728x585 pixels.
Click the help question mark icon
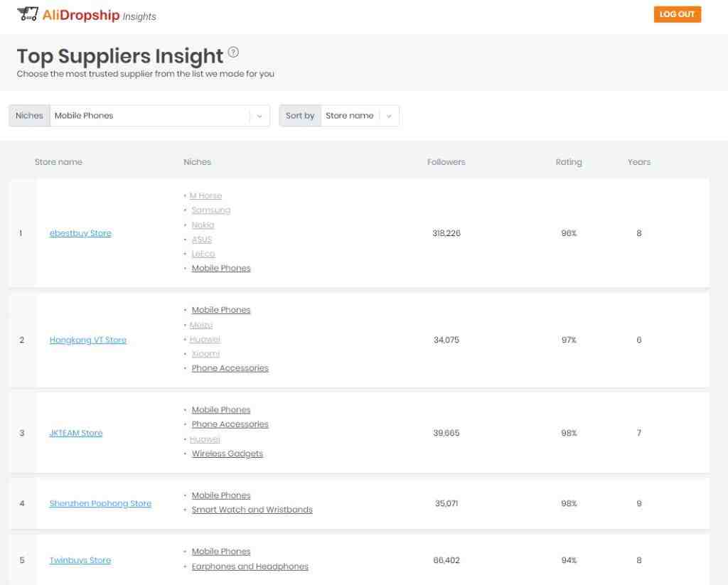(x=233, y=53)
